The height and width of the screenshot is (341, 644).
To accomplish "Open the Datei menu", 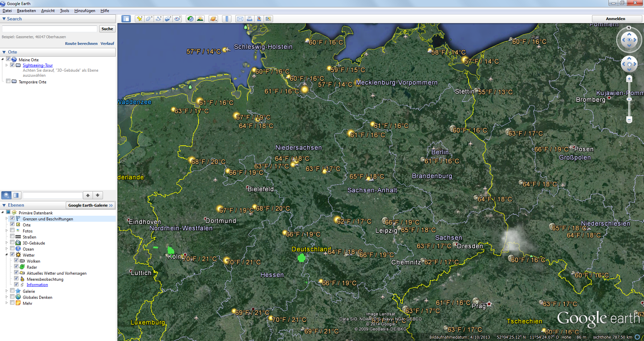I will (x=7, y=11).
